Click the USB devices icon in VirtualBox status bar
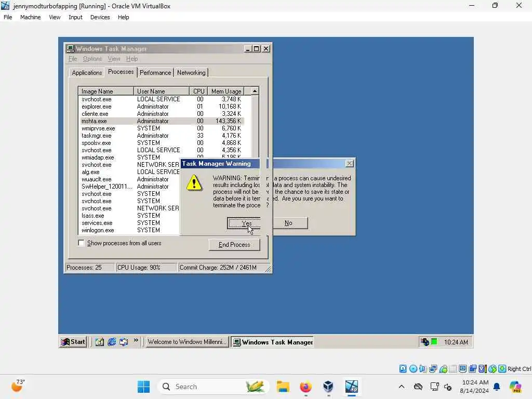532x399 pixels. point(443,369)
